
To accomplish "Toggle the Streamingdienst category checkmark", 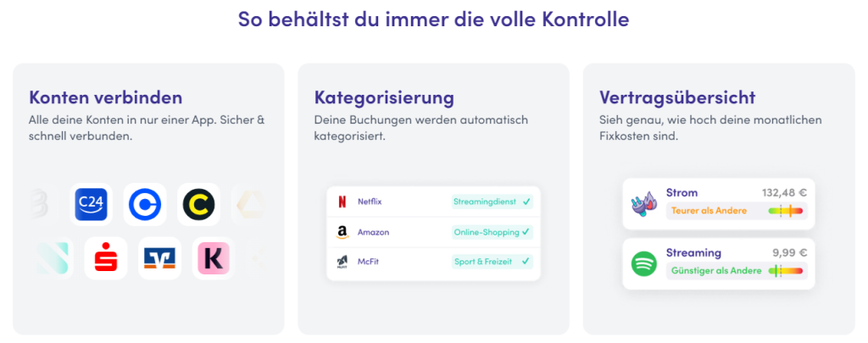I will 526,202.
